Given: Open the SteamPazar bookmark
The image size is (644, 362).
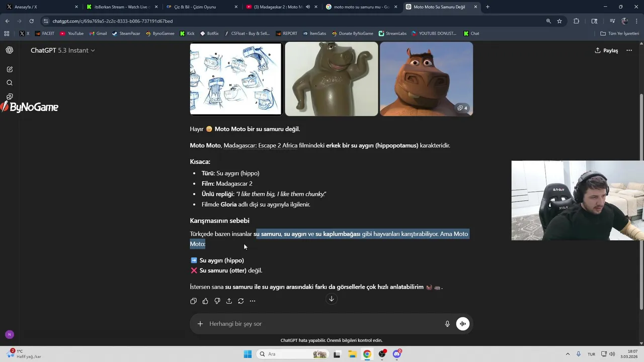Looking at the screenshot, I should coord(126,34).
